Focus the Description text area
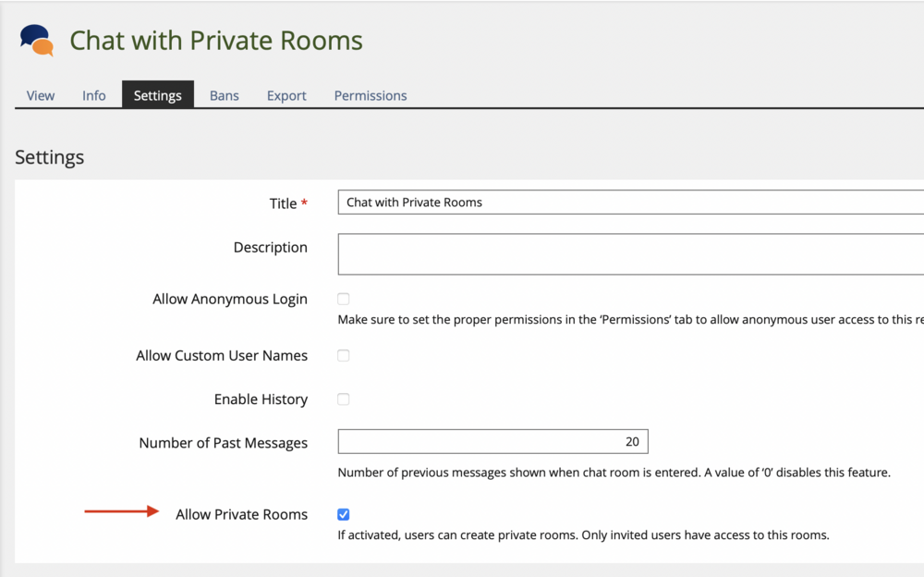This screenshot has height=577, width=924. tap(630, 254)
